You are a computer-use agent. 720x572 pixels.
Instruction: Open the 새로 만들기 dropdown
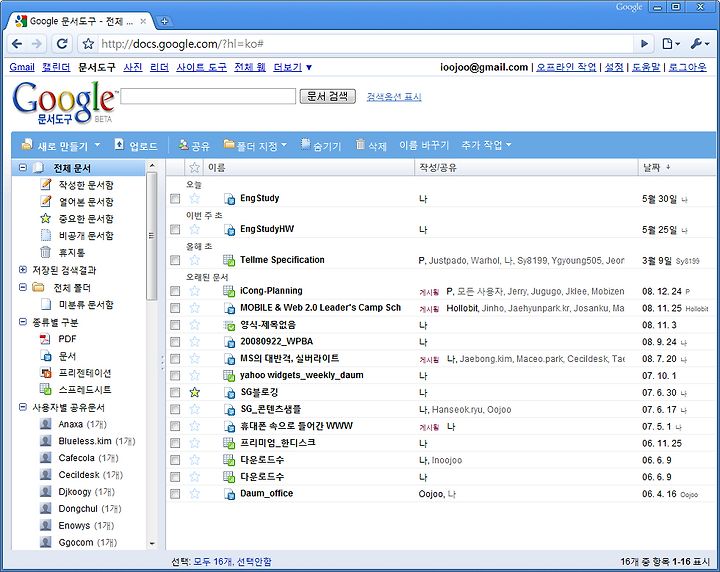pyautogui.click(x=60, y=145)
